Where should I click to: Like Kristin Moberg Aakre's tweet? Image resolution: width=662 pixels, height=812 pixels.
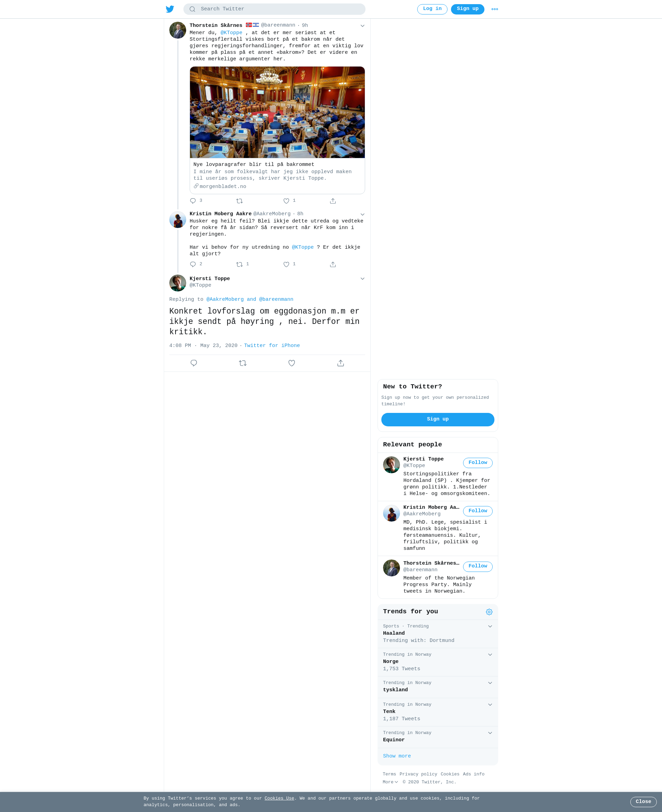click(x=287, y=264)
